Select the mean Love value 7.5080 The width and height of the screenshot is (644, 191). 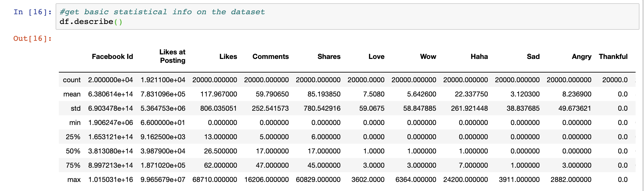[x=373, y=94]
